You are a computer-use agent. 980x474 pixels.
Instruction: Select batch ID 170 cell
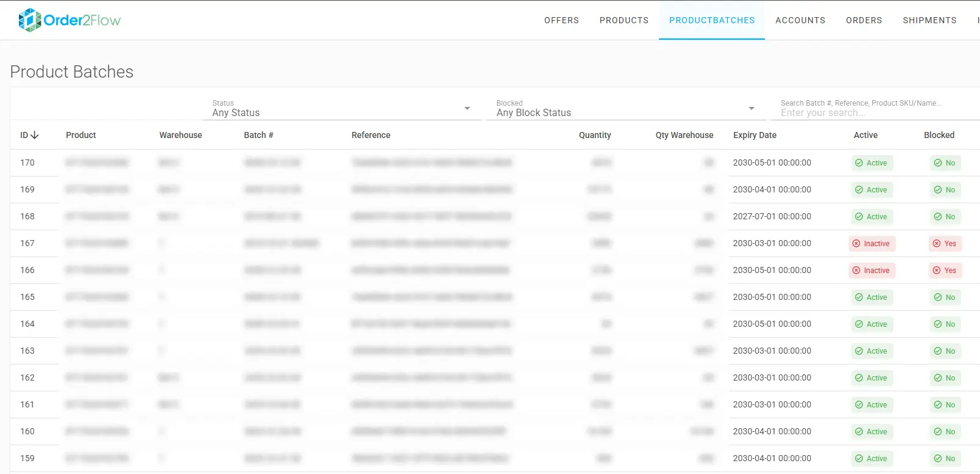point(27,163)
